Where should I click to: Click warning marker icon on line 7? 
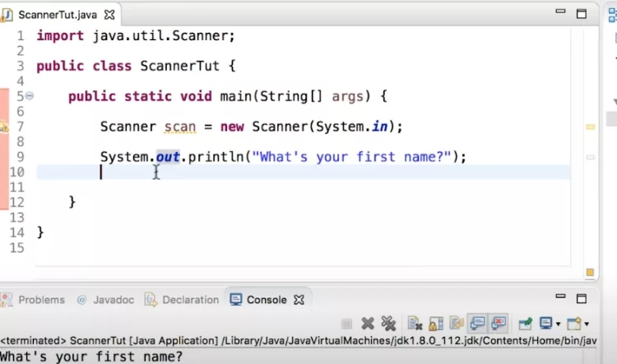click(x=4, y=127)
